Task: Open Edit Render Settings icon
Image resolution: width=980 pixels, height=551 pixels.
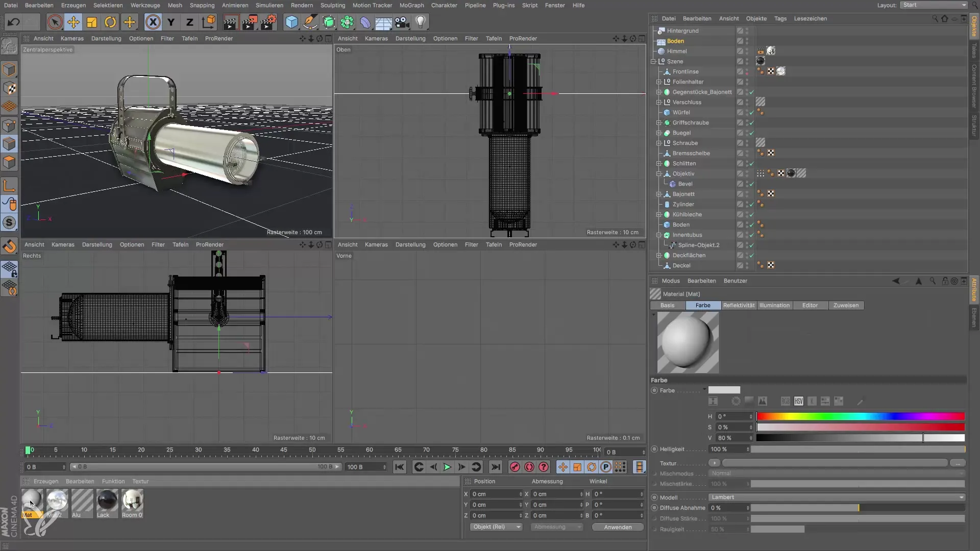Action: click(268, 22)
